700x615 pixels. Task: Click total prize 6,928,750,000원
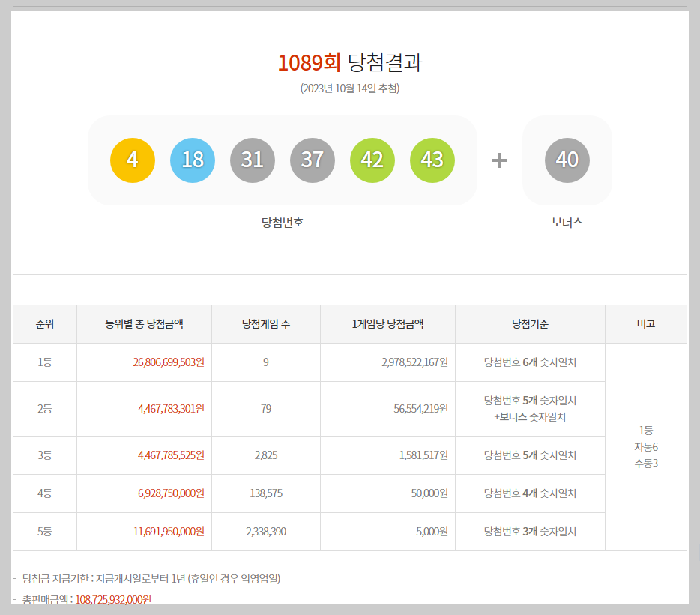171,493
